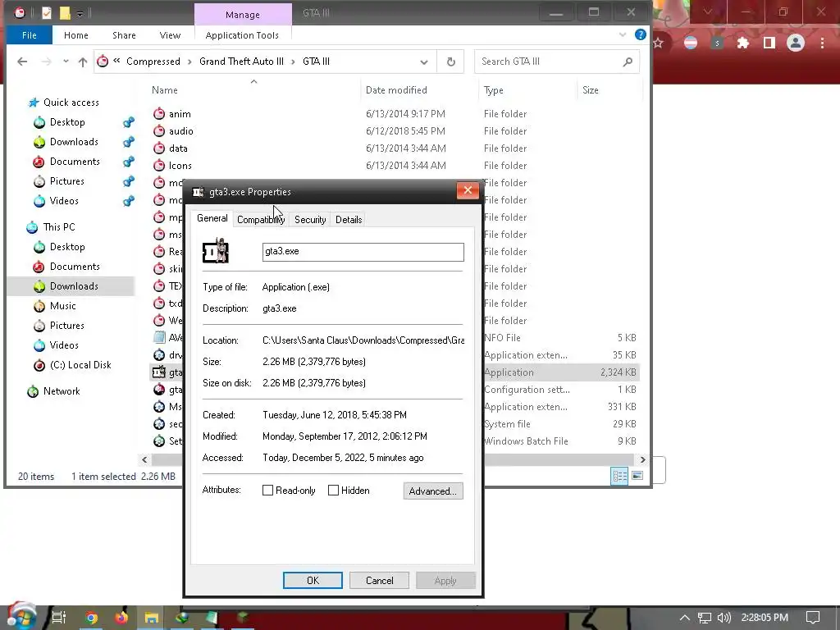Select (C:) Local Disk in sidebar
The image size is (840, 630).
click(80, 365)
